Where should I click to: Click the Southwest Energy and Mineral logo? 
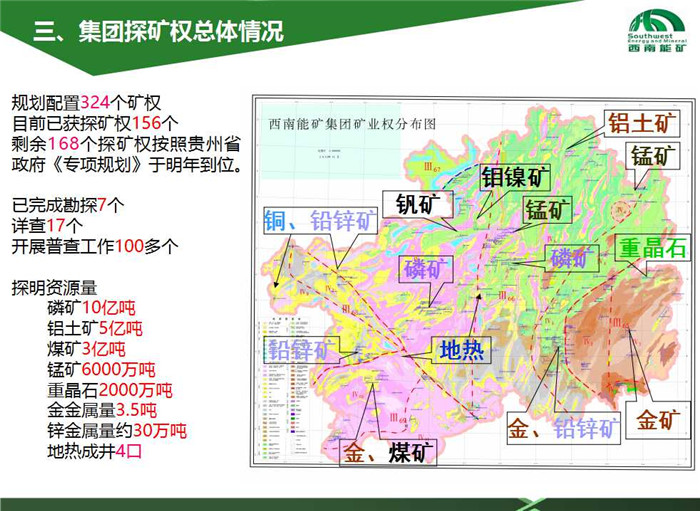[657, 30]
